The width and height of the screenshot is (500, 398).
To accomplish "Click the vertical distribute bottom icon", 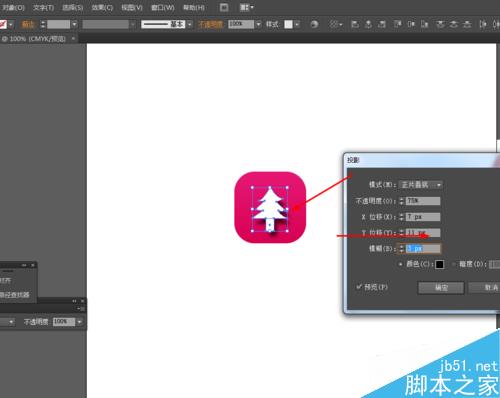I will pyautogui.click(x=467, y=24).
